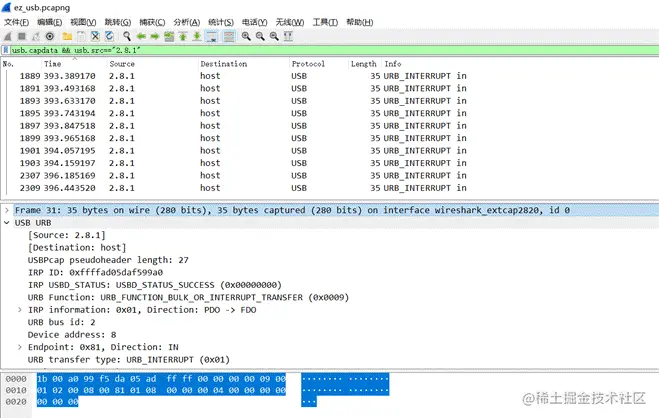Select packet number 1901
This screenshot has width=659, height=418.
tap(332, 150)
